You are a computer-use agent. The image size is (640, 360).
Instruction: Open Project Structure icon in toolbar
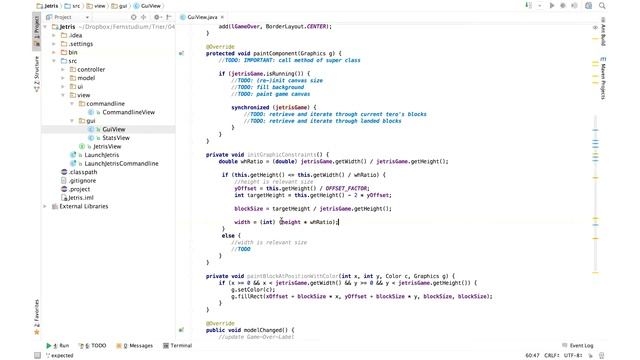tap(588, 6)
